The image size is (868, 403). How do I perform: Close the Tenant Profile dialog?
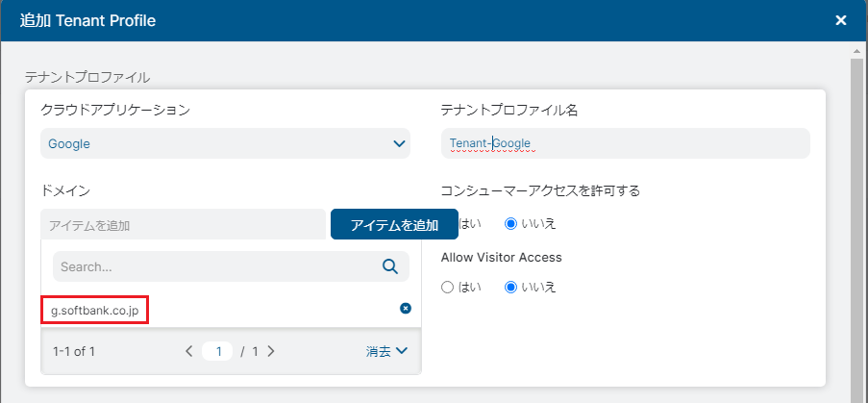[x=840, y=20]
